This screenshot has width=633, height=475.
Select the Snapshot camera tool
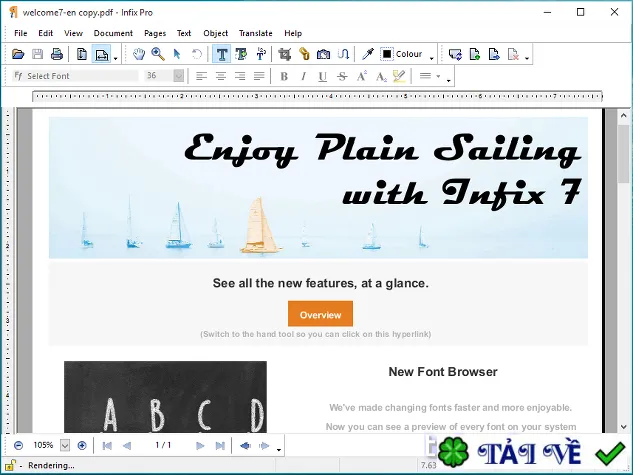pyautogui.click(x=323, y=54)
